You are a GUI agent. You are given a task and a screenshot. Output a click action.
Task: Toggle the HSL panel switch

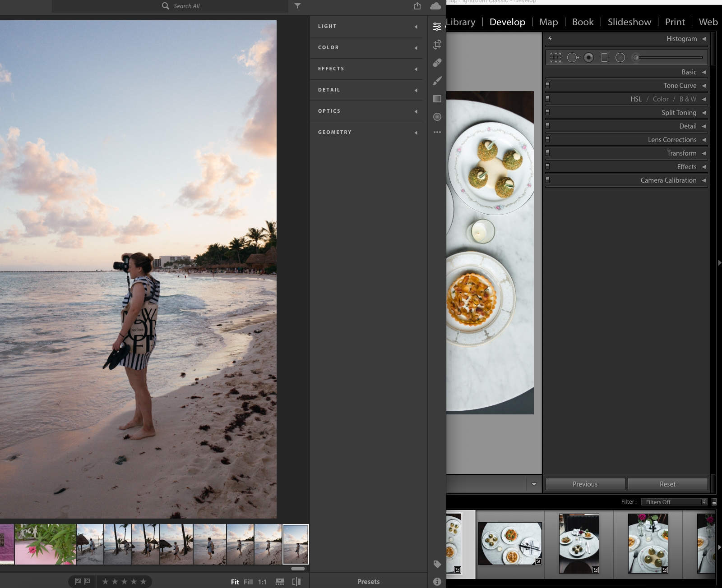pyautogui.click(x=548, y=99)
